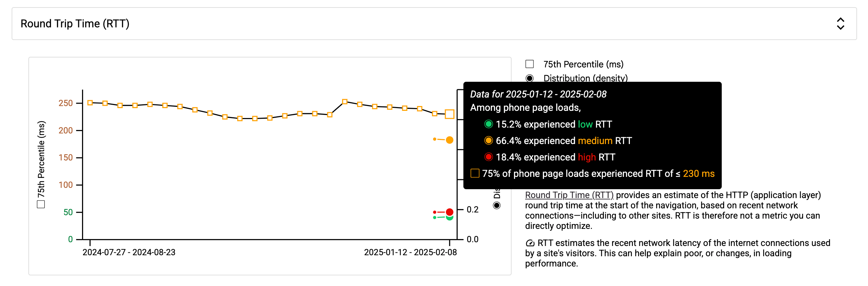
Task: Click the orange square marker in tooltip legend
Action: coord(475,174)
